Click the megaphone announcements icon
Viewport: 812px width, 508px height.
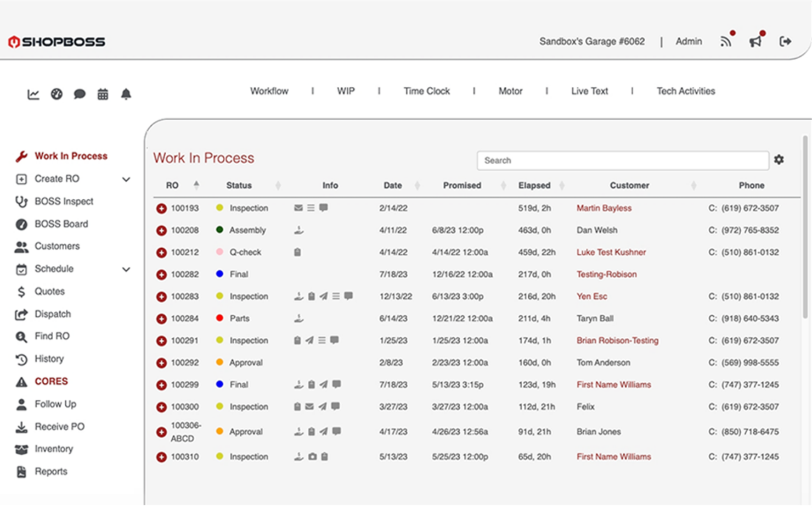tap(755, 41)
